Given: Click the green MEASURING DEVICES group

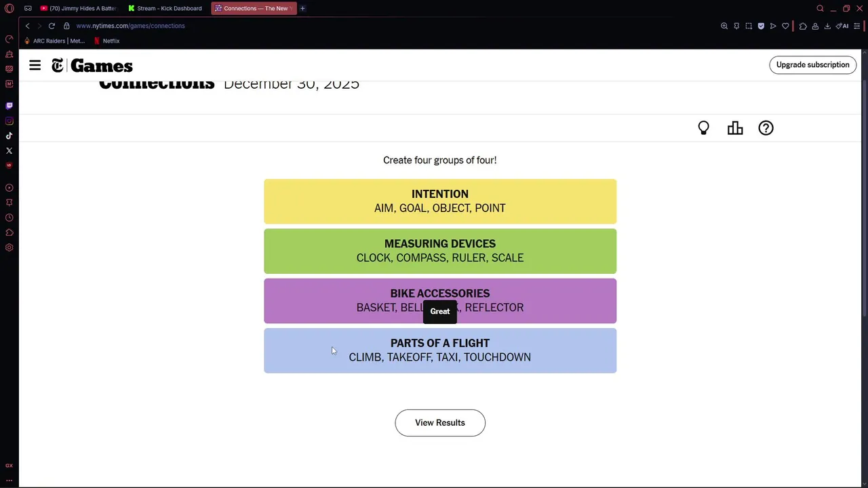Looking at the screenshot, I should pos(440,251).
